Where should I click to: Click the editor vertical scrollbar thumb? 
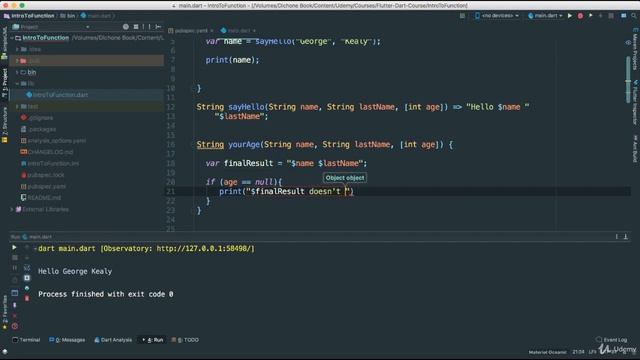click(x=628, y=80)
